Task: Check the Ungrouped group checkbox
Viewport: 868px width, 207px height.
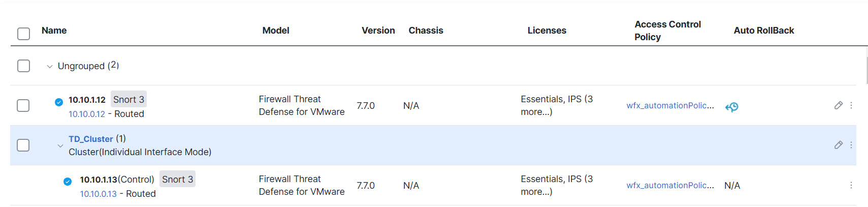Action: click(x=23, y=66)
